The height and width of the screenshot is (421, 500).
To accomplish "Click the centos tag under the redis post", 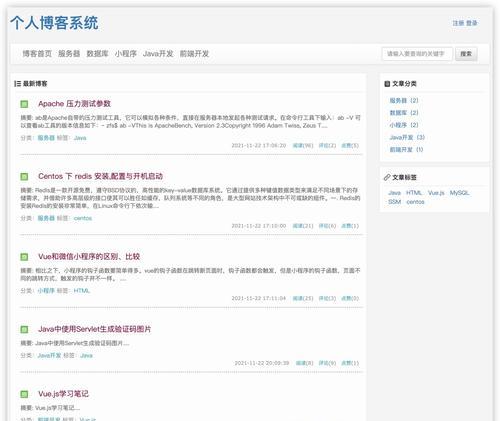I will pyautogui.click(x=83, y=218).
